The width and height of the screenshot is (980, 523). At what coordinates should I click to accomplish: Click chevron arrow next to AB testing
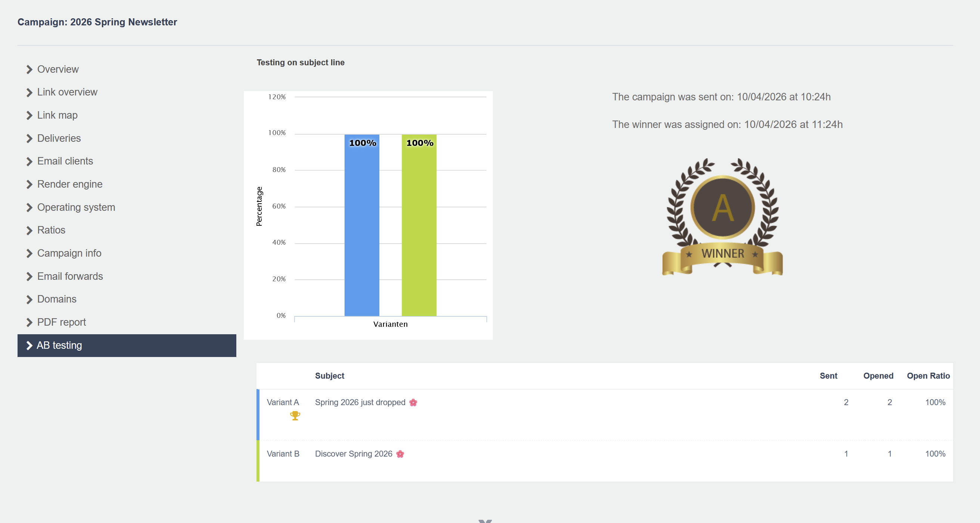tap(29, 345)
